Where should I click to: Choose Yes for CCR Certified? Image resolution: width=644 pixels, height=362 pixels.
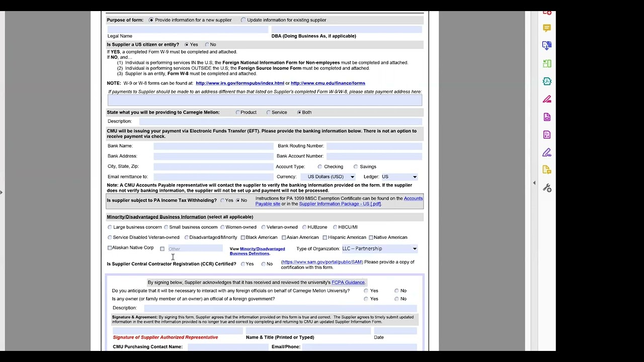[243, 264]
